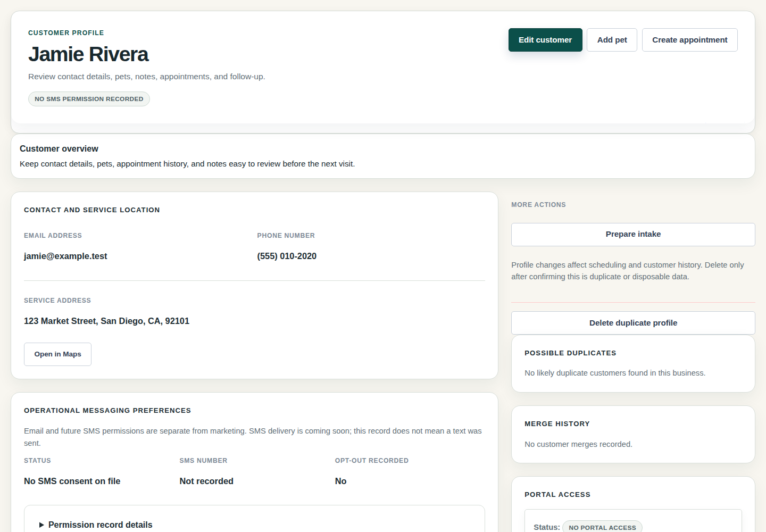Click the Customer overview heading

click(59, 149)
